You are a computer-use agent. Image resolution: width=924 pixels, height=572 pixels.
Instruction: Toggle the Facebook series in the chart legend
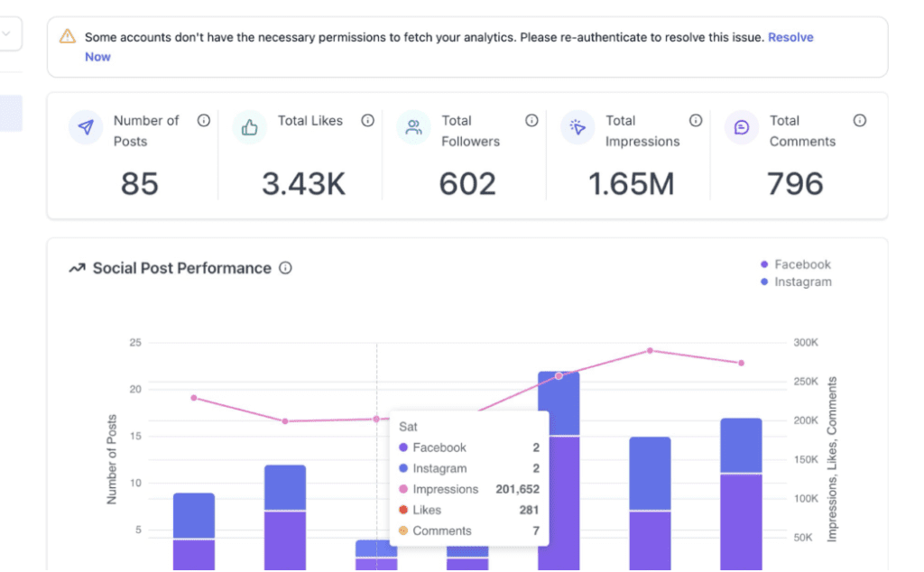click(796, 264)
